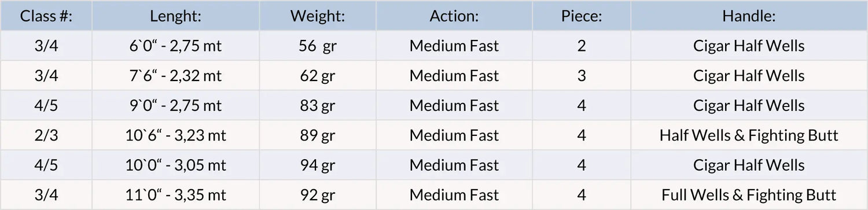The height and width of the screenshot is (210, 868).
Task: Select the 56 gr weight cell
Action: [x=318, y=46]
